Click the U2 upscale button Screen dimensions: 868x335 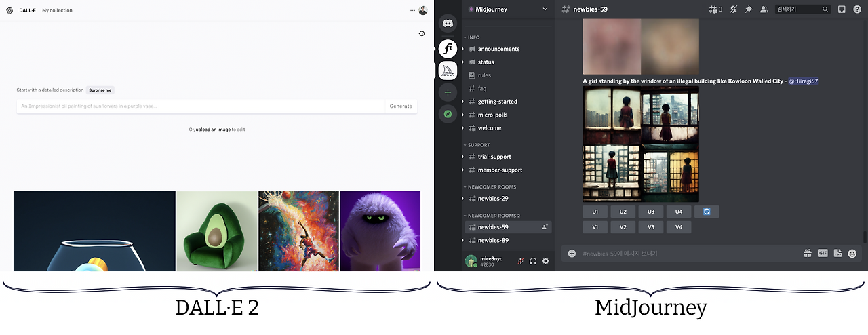(x=623, y=212)
